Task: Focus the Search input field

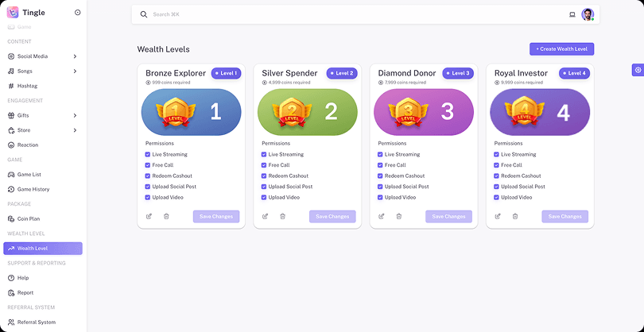Action: click(357, 14)
